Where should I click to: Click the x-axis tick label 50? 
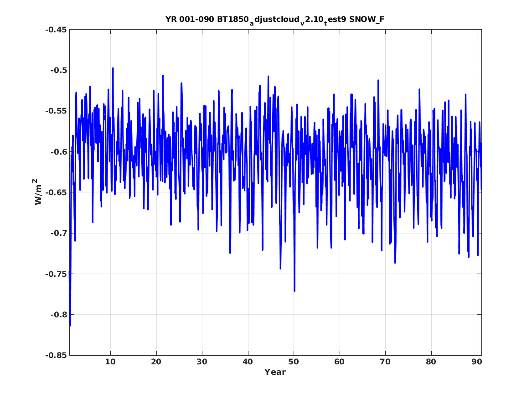(294, 362)
